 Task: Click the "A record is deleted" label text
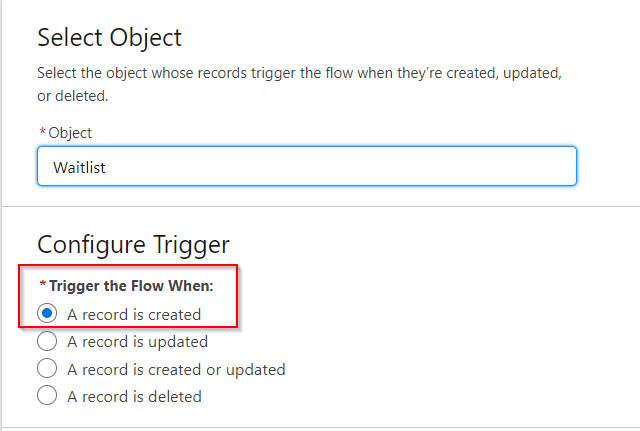click(x=134, y=396)
